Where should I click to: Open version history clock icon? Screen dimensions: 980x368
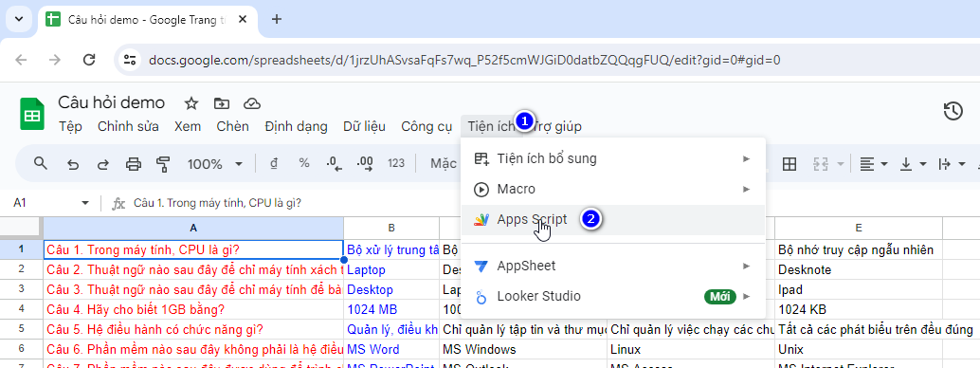(953, 111)
